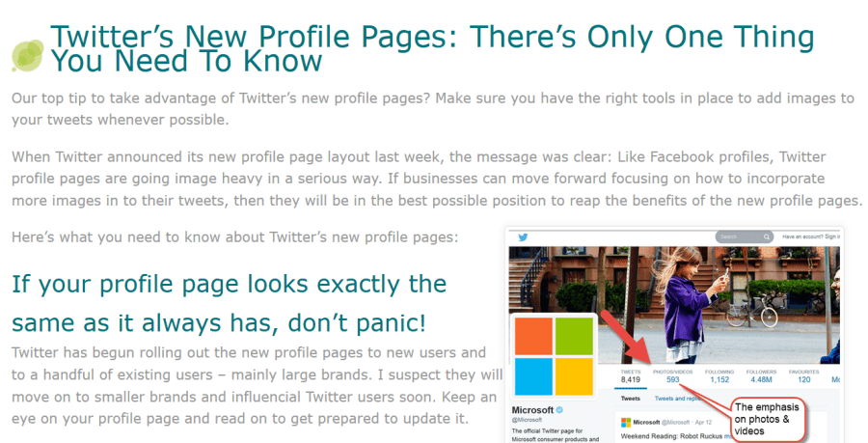Click the Twitter bird logo icon
Image resolution: width=868 pixels, height=443 pixels.
coord(523,236)
